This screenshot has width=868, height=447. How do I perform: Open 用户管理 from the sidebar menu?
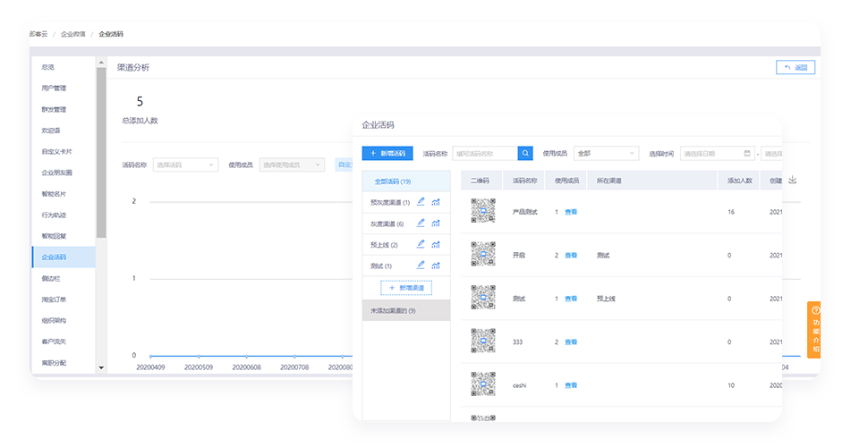tap(54, 89)
